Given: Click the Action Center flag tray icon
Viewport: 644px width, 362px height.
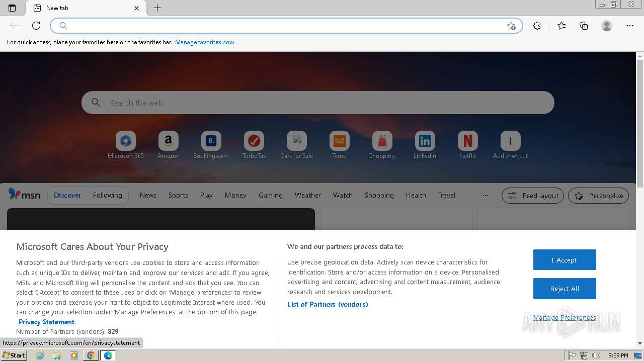Looking at the screenshot, I should 572,355.
